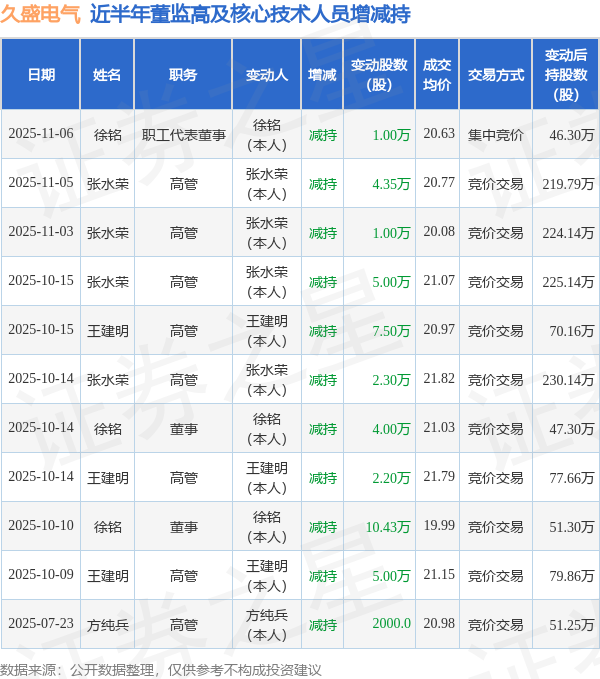Click the 51.25万 holdings value

point(571,624)
